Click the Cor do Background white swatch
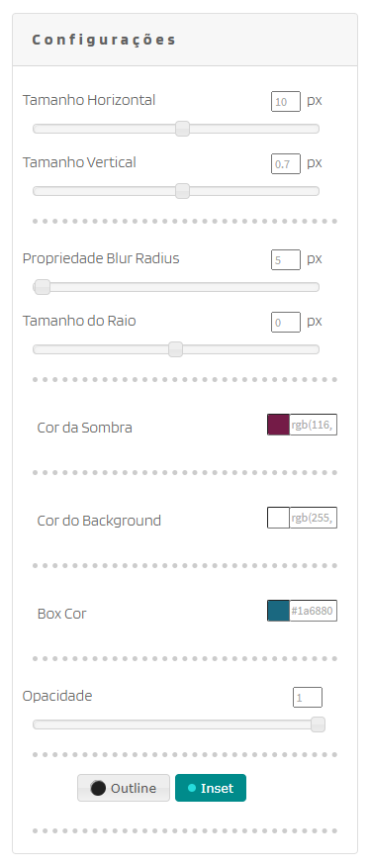Viewport: 369px width, 868px height. pyautogui.click(x=278, y=518)
